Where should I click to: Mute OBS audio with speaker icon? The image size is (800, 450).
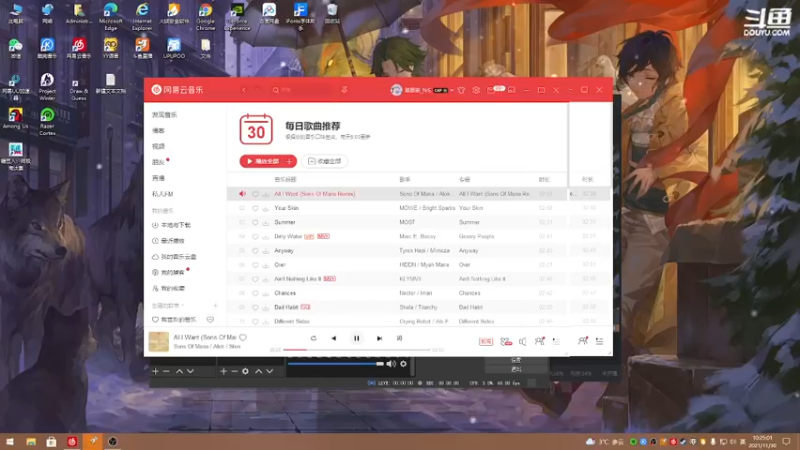(391, 364)
